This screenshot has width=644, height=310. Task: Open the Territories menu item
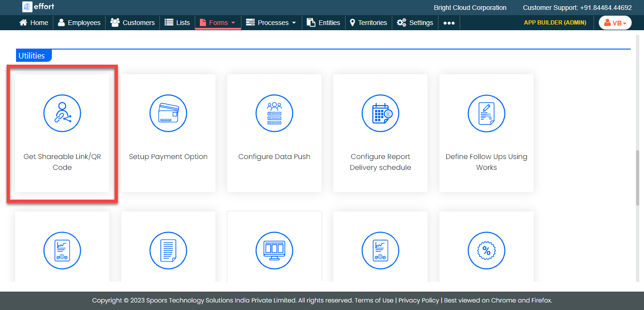368,23
